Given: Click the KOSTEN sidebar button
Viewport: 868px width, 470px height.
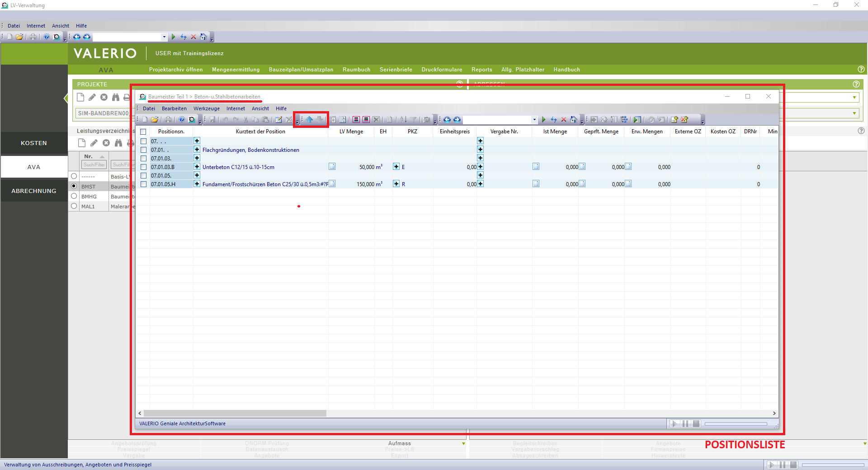Looking at the screenshot, I should coord(34,143).
